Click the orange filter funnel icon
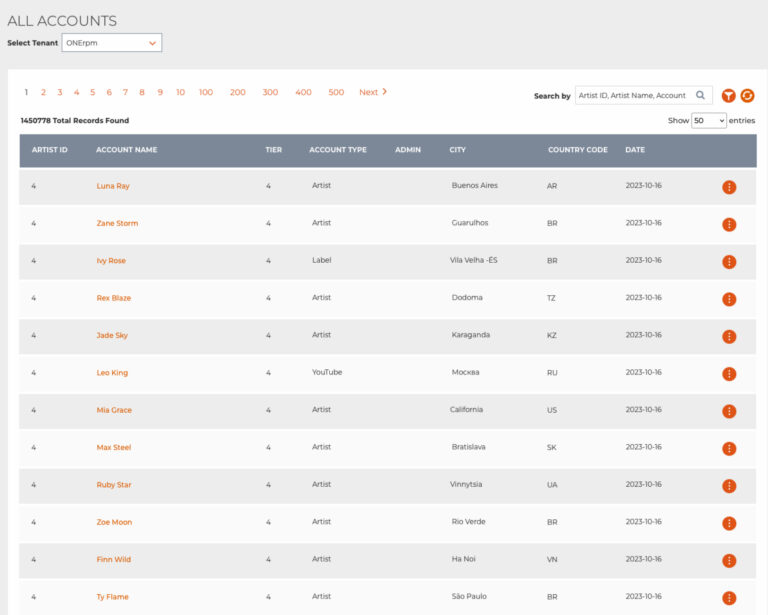This screenshot has width=768, height=615. pos(729,96)
